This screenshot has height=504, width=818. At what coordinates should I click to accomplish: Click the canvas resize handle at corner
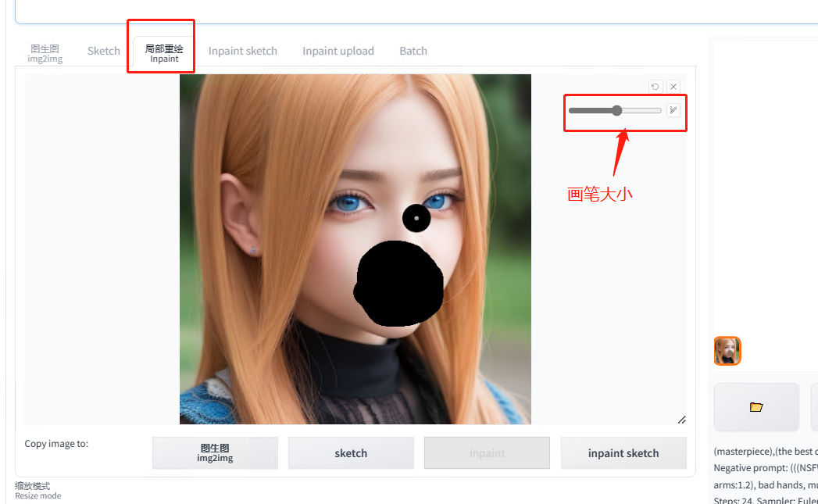pos(681,420)
